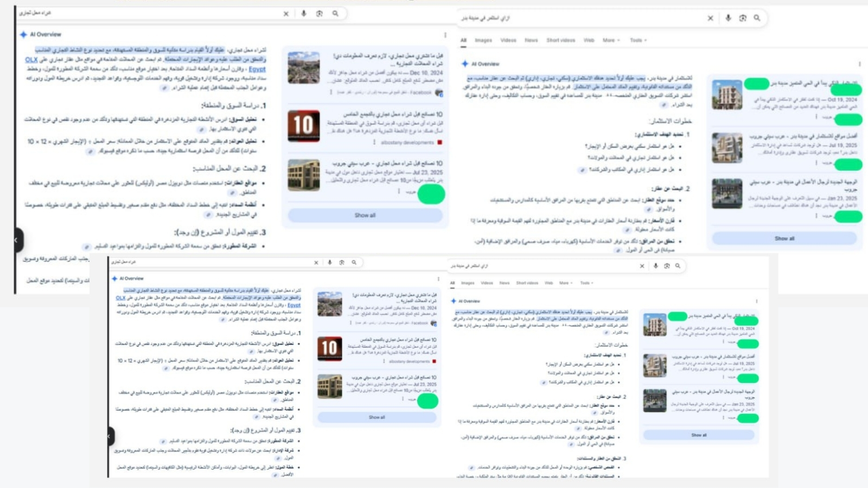Start voice search in the top-right search bar
This screenshot has width=868, height=488.
(x=728, y=18)
